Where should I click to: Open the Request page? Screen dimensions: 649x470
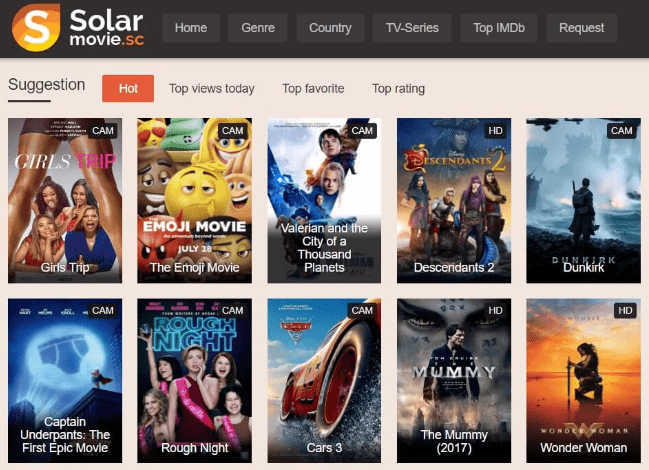(582, 28)
